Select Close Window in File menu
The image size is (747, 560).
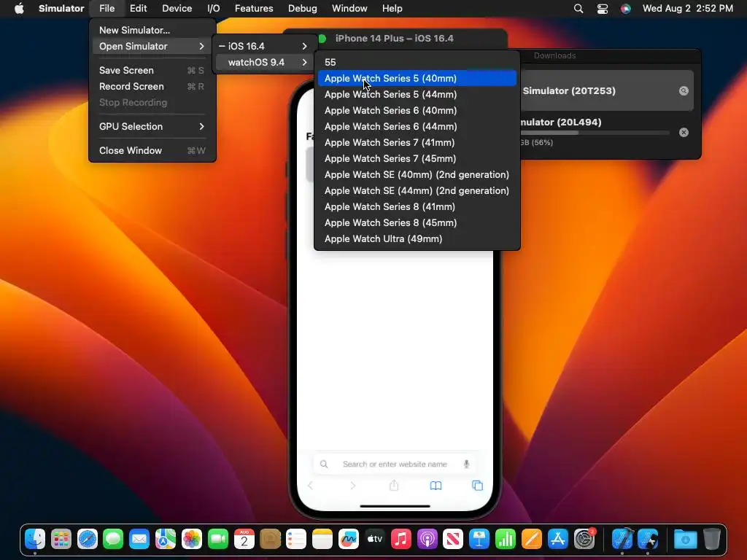coord(152,150)
